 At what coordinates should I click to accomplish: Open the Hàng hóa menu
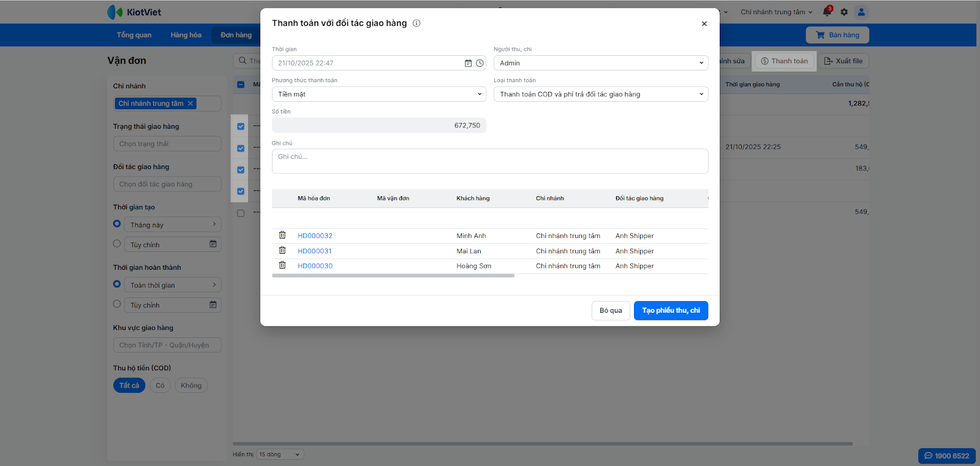(x=186, y=35)
